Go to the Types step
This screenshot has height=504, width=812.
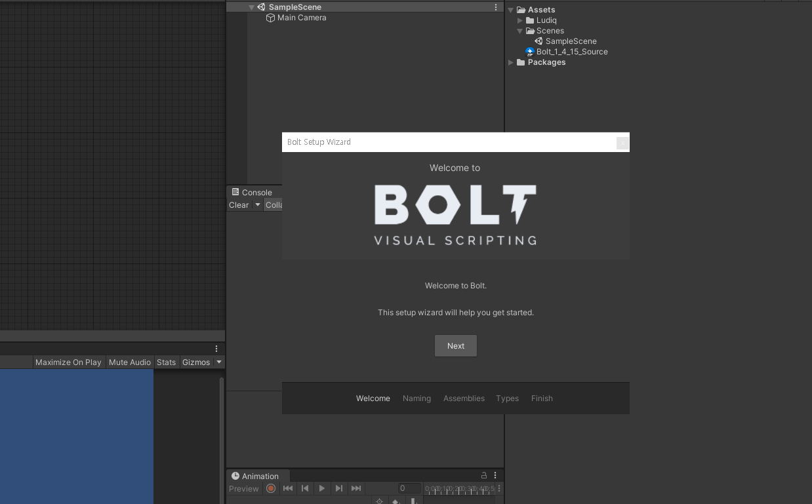tap(507, 398)
